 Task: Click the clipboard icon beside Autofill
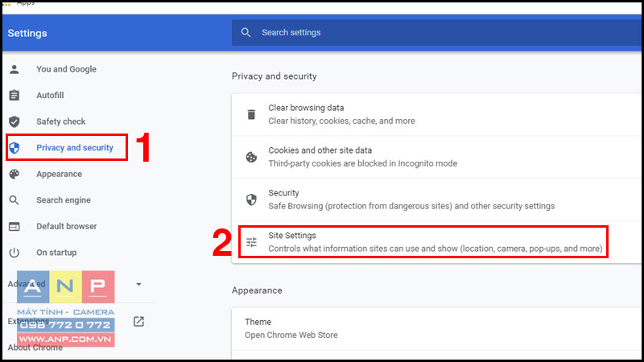14,95
